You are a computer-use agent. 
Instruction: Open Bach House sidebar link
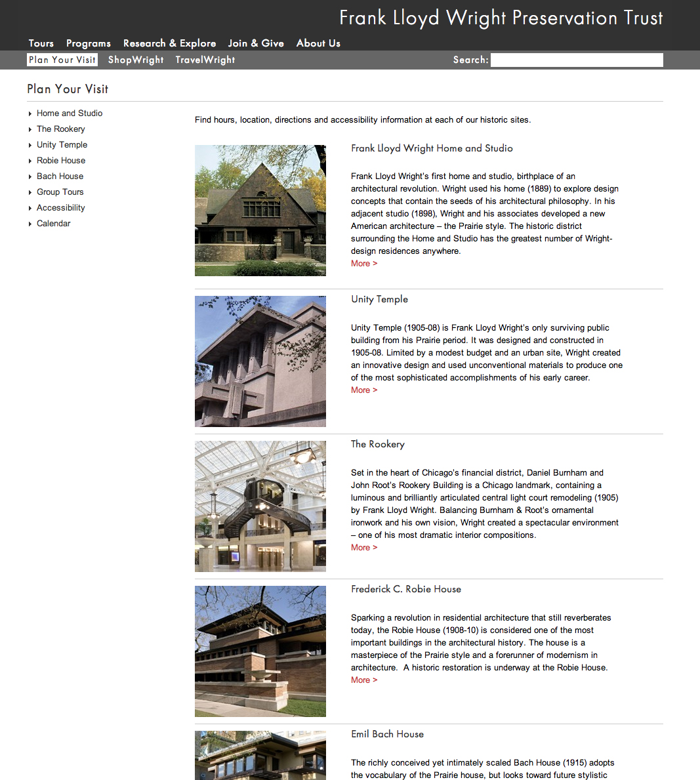(x=60, y=176)
